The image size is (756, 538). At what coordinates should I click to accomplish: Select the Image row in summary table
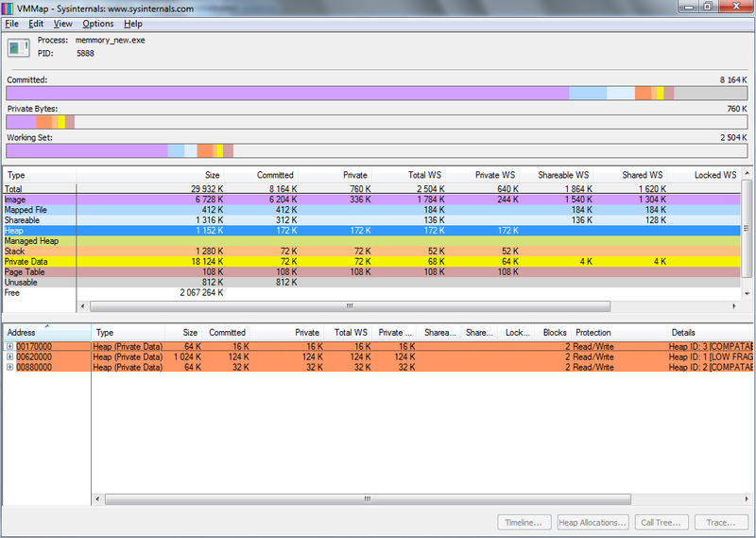(371, 200)
